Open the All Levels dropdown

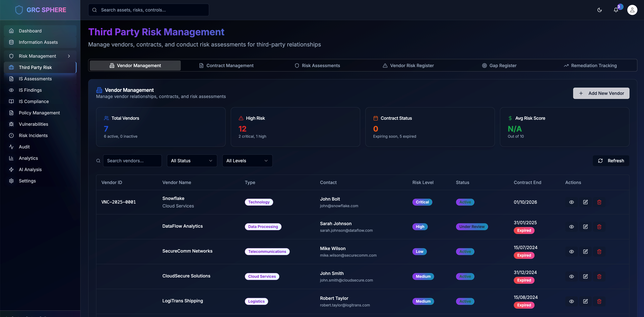click(247, 161)
